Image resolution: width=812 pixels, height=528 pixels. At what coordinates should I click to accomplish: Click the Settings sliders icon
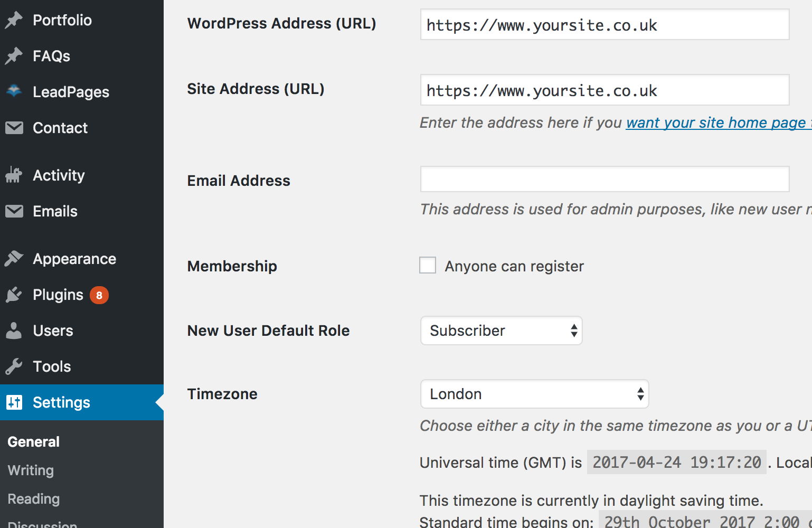(x=14, y=402)
